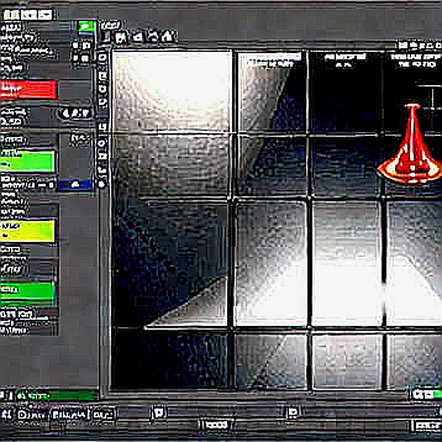
Task: Click the rounded pill control with three icons
Action: pyautogui.click(x=76, y=113)
